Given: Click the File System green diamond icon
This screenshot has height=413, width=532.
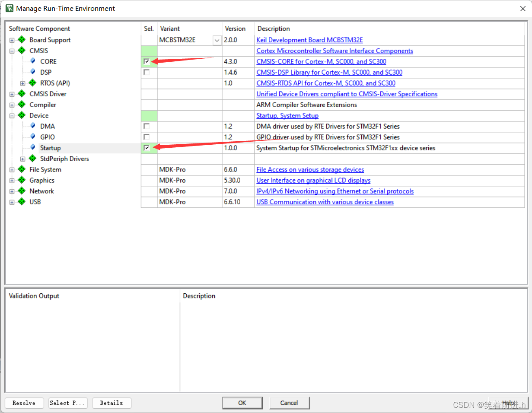Looking at the screenshot, I should 22,169.
